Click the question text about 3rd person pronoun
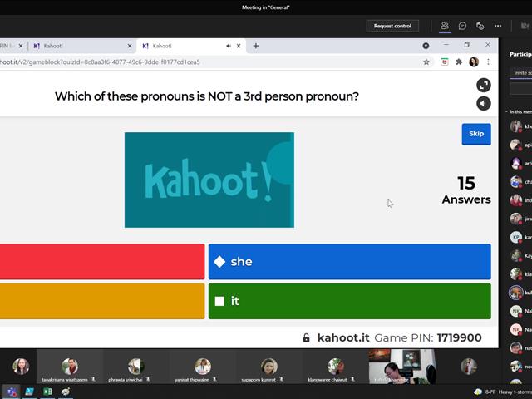532x399 pixels. (x=207, y=96)
